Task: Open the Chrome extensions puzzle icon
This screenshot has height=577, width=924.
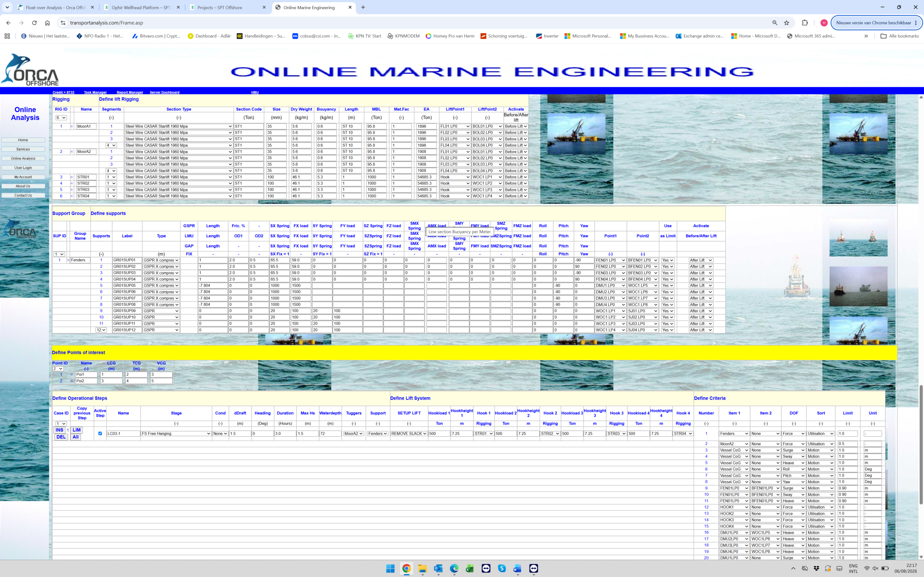Action: tap(805, 23)
